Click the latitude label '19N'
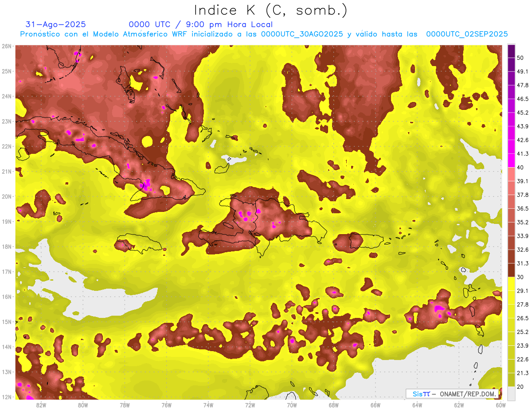This screenshot has height=411, width=532. (x=7, y=221)
